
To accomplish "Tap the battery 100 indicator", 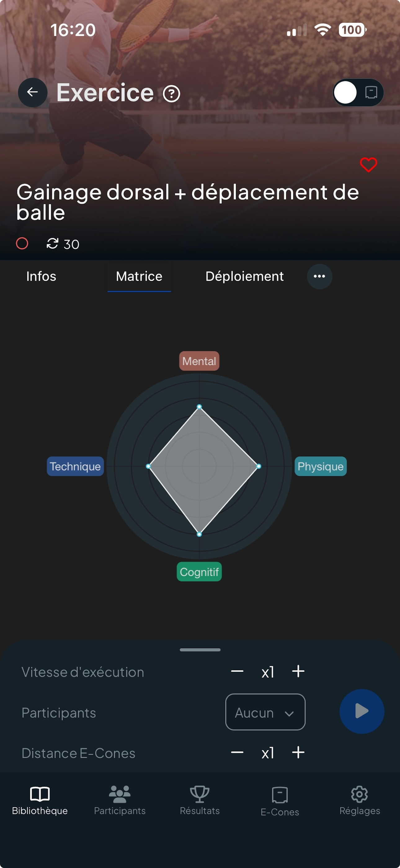I will [353, 30].
